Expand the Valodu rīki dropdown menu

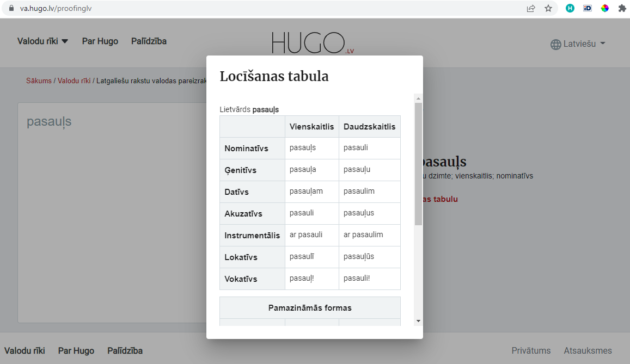(43, 41)
